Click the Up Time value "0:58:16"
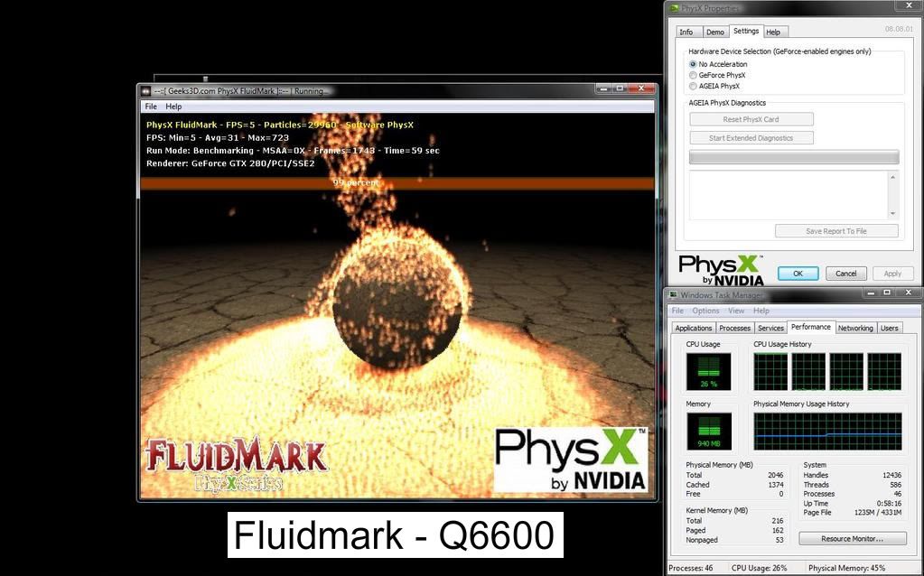The width and height of the screenshot is (924, 576). 890,504
